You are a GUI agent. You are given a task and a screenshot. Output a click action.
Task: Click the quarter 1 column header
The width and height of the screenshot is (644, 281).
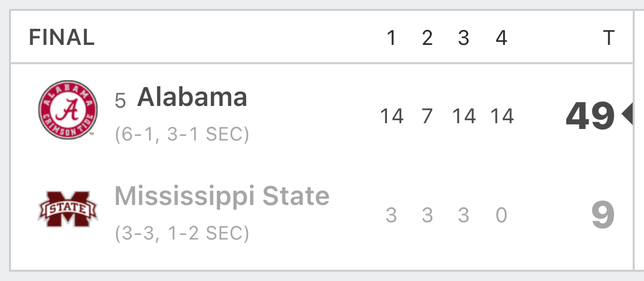pos(392,38)
